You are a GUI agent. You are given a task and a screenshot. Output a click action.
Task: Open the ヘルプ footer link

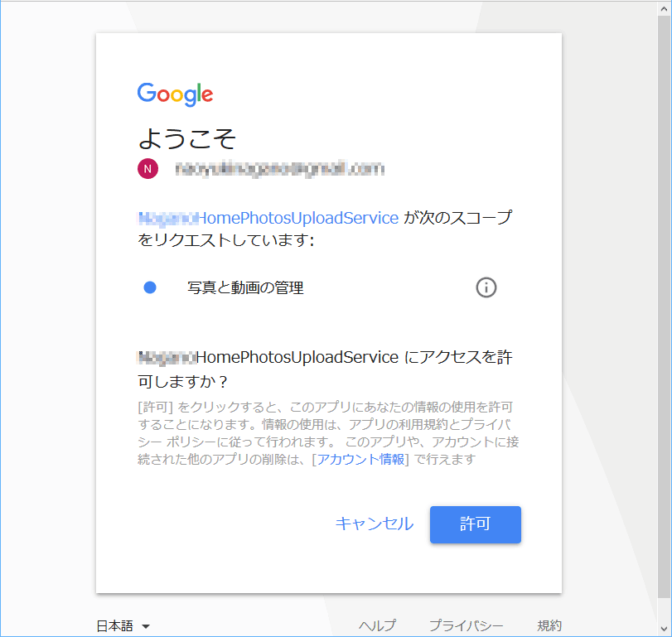tap(377, 625)
